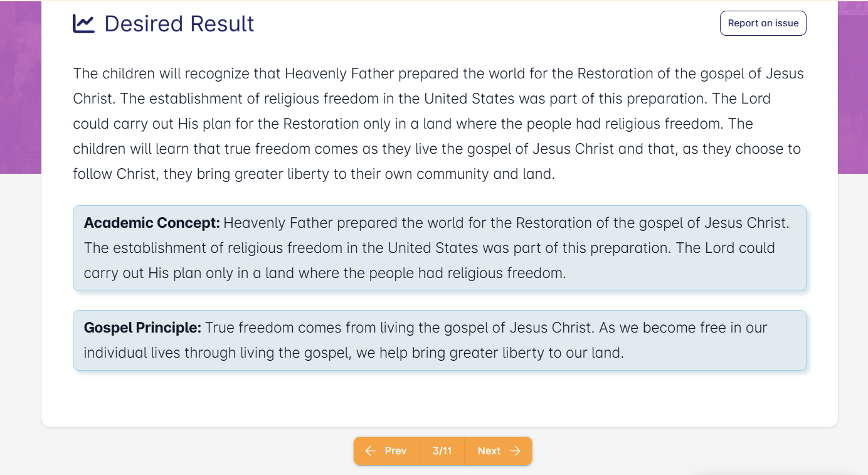The image size is (868, 475).
Task: Click line starting "The establishment of religious freedom"
Action: 429,248
